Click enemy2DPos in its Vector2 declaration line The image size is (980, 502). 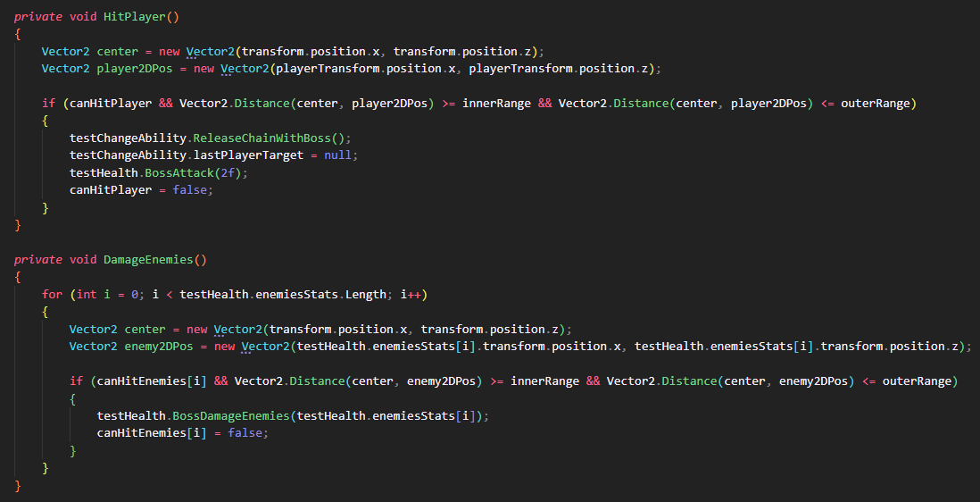click(158, 346)
